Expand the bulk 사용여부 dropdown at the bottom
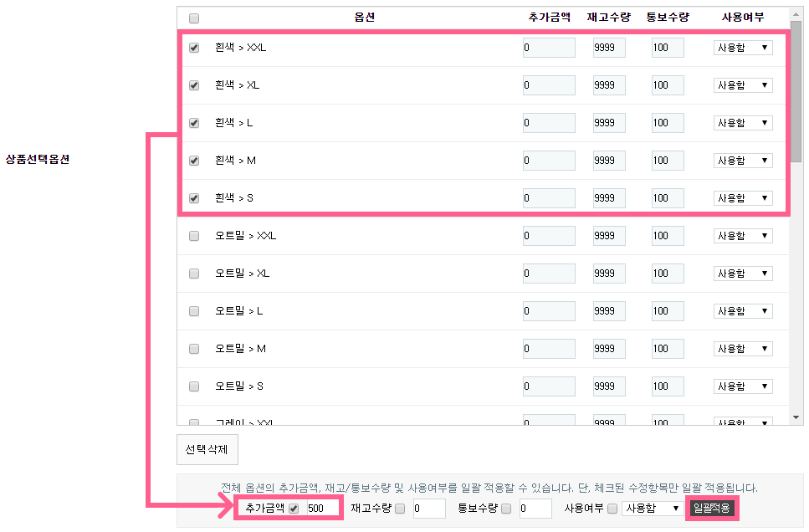Image resolution: width=809 pixels, height=532 pixels. (652, 508)
